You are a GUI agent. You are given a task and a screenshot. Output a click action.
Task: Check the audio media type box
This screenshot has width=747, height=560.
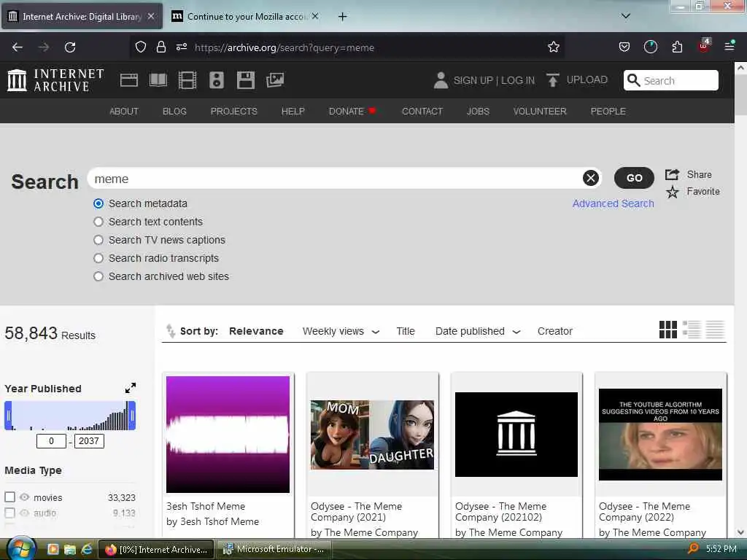[10, 513]
